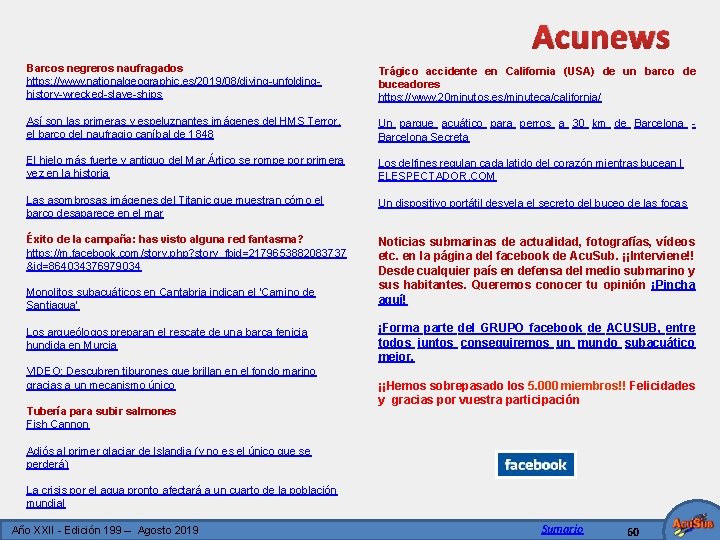The height and width of the screenshot is (540, 720).
Task: Select the heading Tubería para subir salmones
Action: coord(101,411)
